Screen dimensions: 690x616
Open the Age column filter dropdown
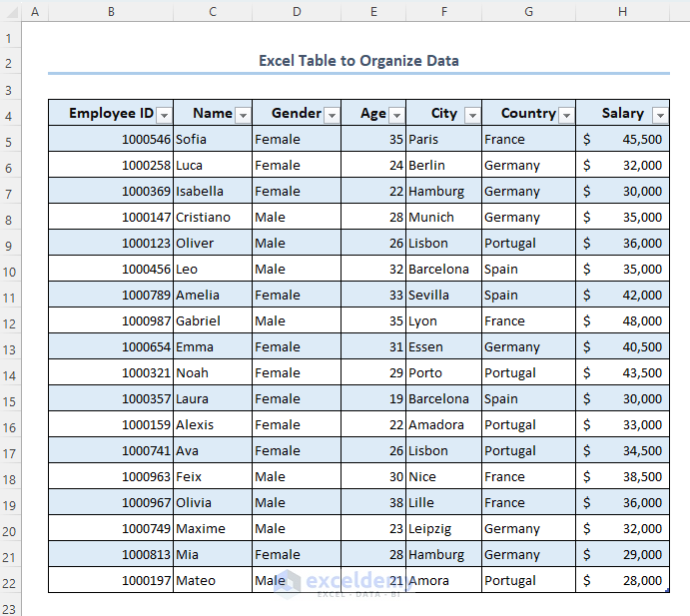point(397,115)
